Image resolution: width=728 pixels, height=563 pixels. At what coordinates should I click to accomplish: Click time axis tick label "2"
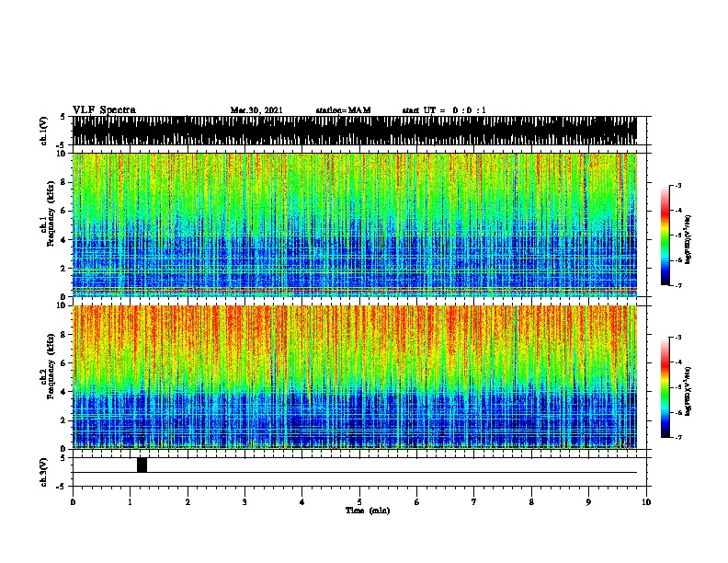188,501
